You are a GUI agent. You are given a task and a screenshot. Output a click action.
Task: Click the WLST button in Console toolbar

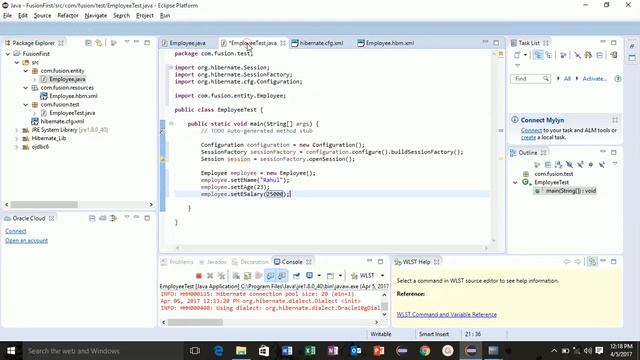[x=362, y=276]
